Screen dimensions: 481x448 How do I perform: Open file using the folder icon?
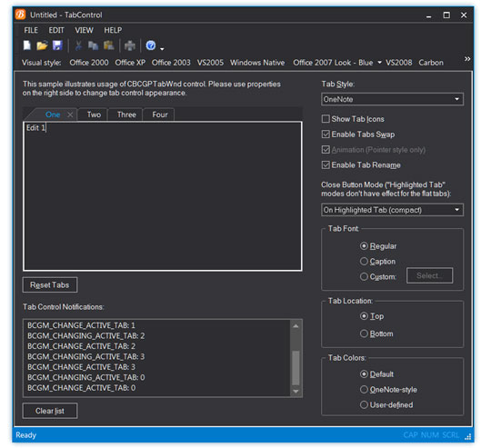pos(42,45)
